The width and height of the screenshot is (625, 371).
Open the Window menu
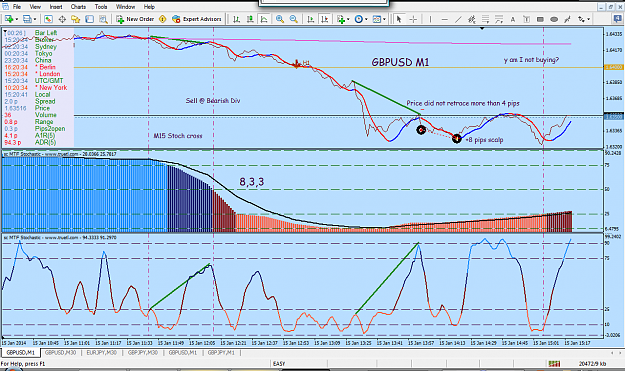tap(125, 7)
